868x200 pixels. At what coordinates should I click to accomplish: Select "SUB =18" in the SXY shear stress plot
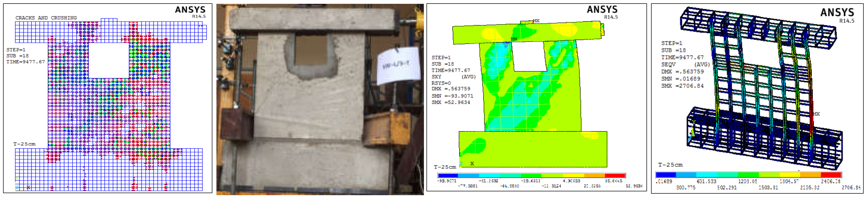click(x=443, y=64)
